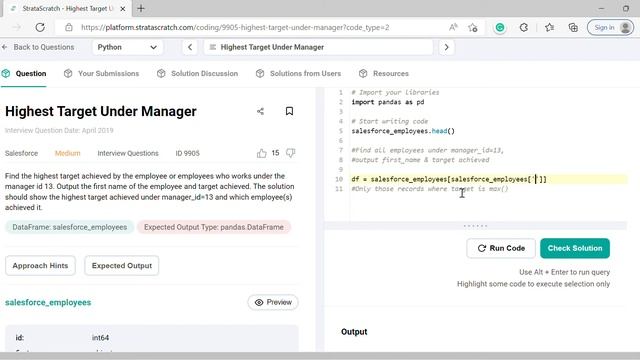640x360 pixels.
Task: Click the Interview Questions tag
Action: pos(128,153)
